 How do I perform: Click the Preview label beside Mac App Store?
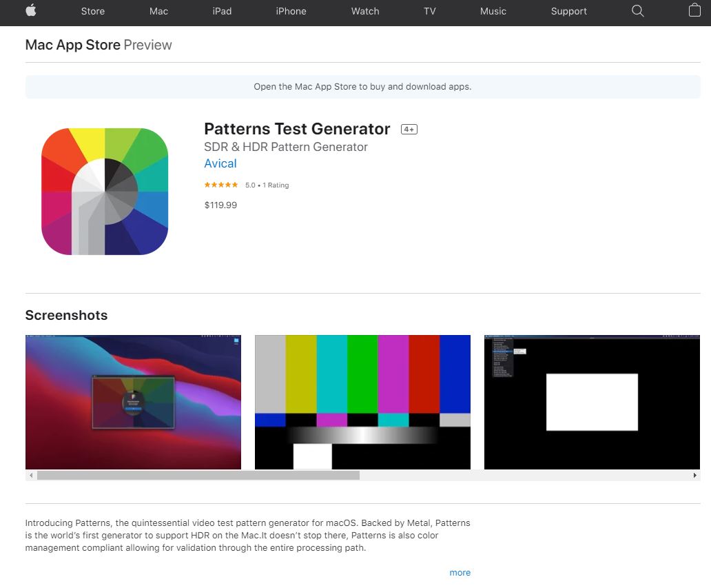(148, 45)
